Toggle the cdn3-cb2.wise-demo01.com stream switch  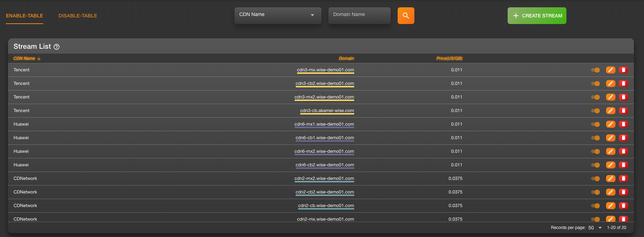click(x=595, y=84)
